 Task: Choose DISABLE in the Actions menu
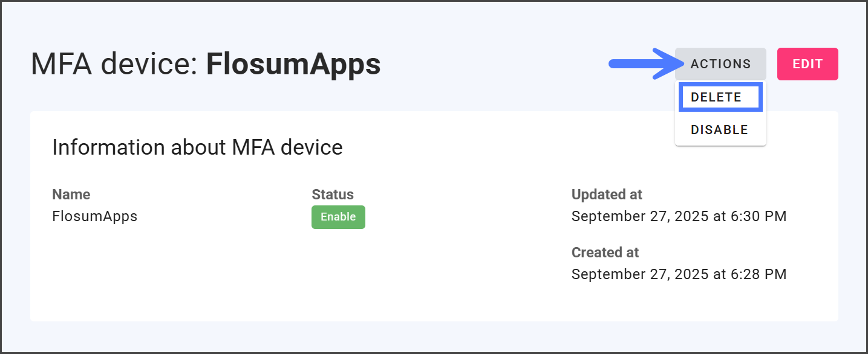click(x=719, y=130)
